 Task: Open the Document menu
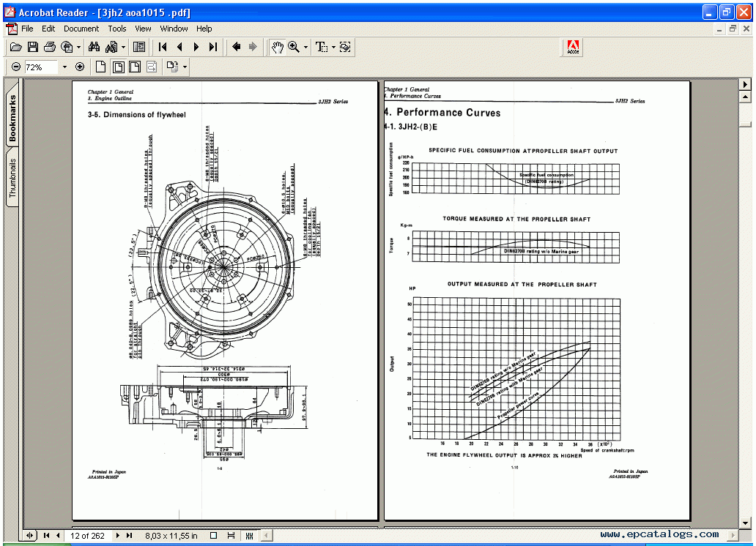(x=81, y=29)
